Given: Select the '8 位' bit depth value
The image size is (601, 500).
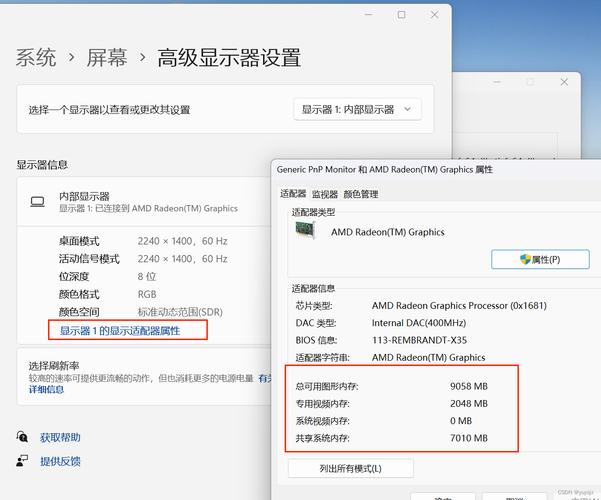Looking at the screenshot, I should pos(147,276).
